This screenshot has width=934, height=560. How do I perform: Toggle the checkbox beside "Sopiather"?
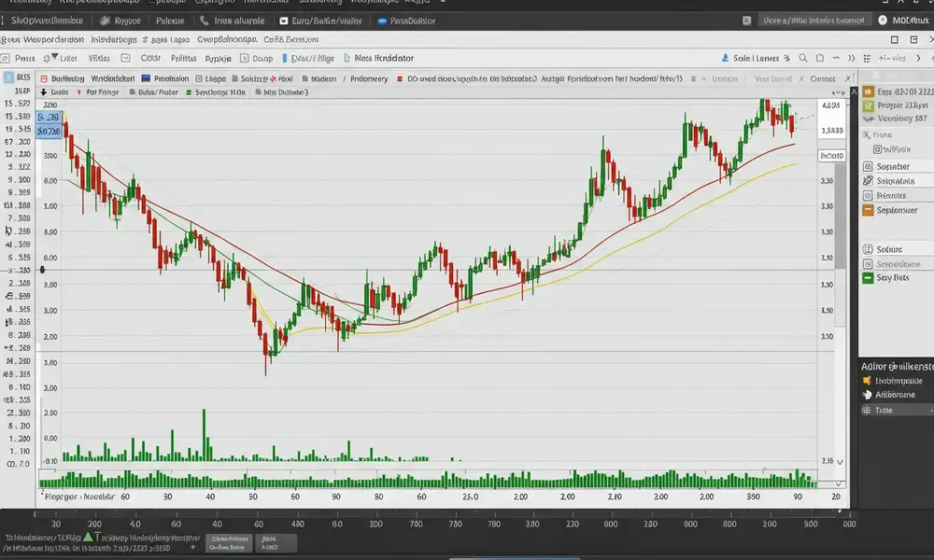868,167
